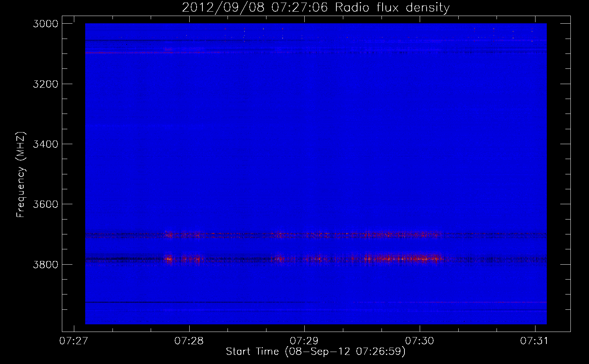Screen dimensions: 589x364
Task: Click the 'Start Time (08-Sep-12 07:26:59)' label
Action: click(x=316, y=352)
